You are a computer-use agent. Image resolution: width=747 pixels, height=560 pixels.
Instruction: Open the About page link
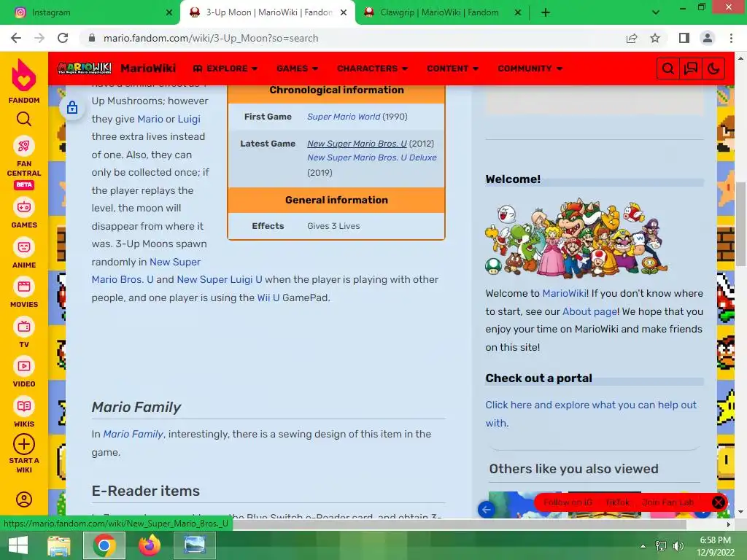[589, 311]
